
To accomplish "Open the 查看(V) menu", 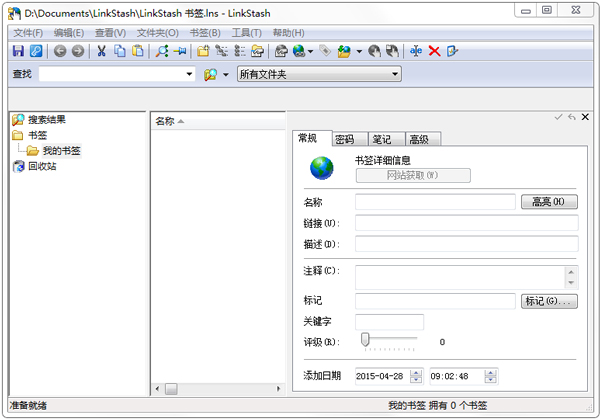I will click(110, 33).
